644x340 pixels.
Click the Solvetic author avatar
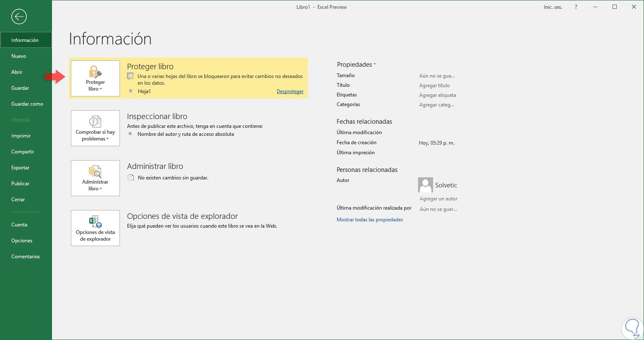click(x=425, y=185)
